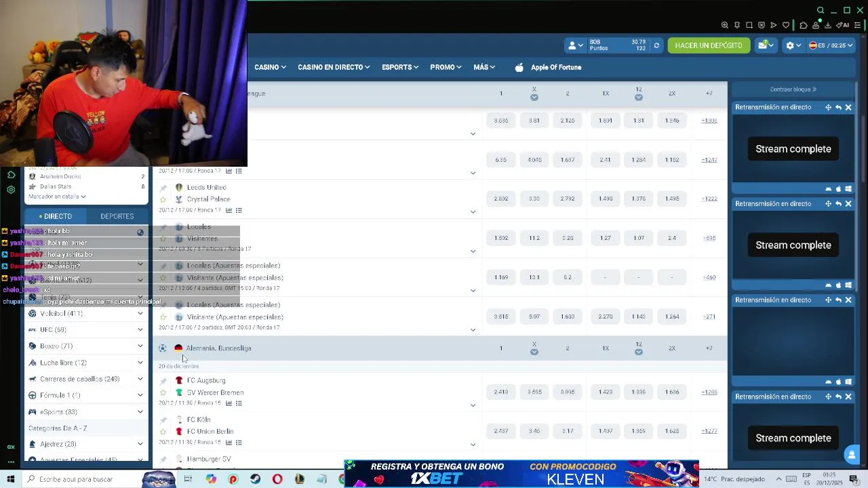Open the PROMO menu
This screenshot has width=868, height=488.
(x=446, y=67)
